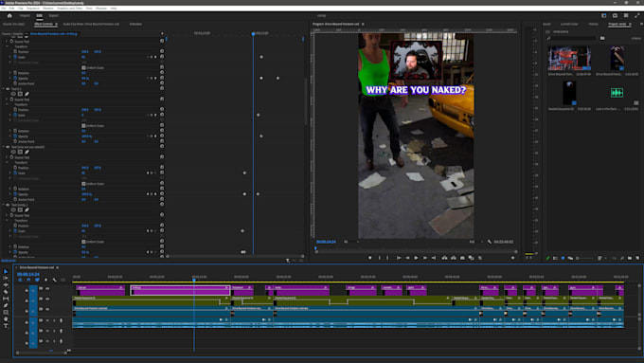Go to In point in Program Monitor
The image size is (644, 363).
[x=399, y=258]
